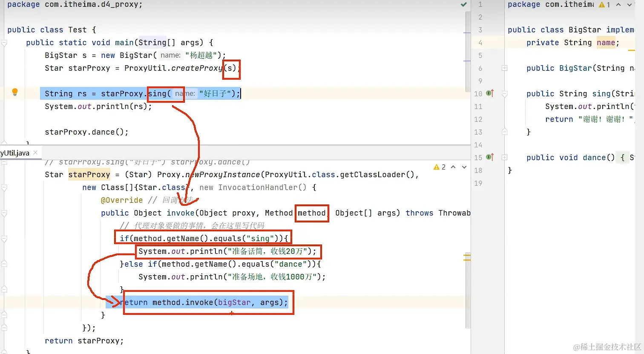644x354 pixels.
Task: Click 'public void dance()' in BigStar
Action: (x=571, y=158)
